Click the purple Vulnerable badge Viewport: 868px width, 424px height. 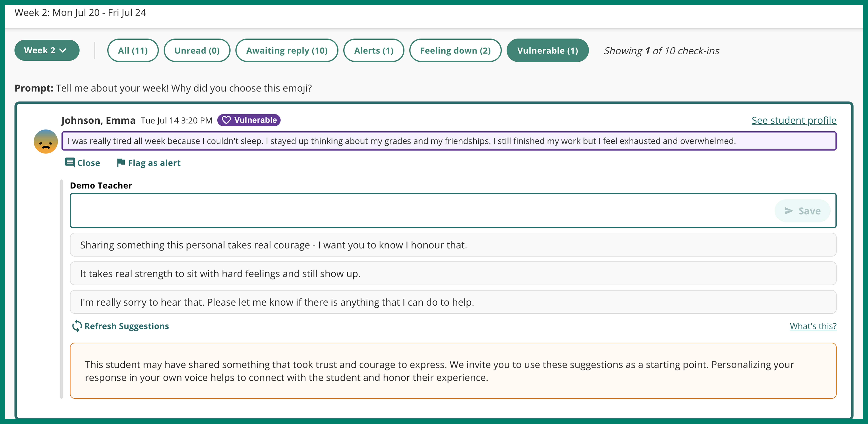click(249, 120)
